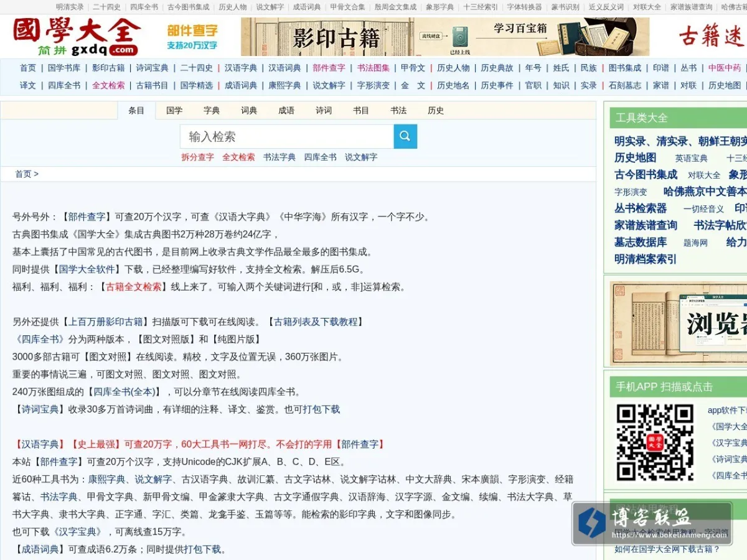Open 古籍列表及下载教程 link
This screenshot has height=560, width=747.
tap(316, 322)
